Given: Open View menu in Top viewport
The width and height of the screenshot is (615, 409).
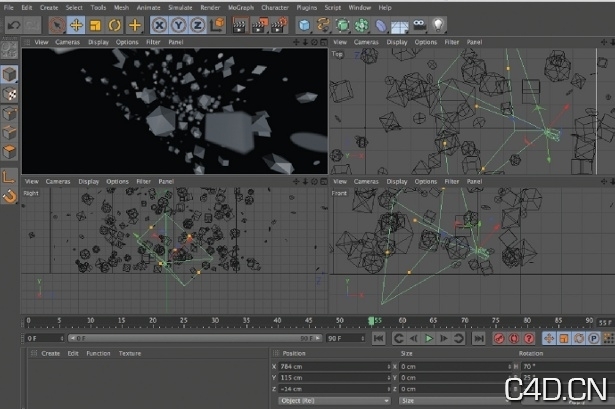Looking at the screenshot, I should coord(340,42).
